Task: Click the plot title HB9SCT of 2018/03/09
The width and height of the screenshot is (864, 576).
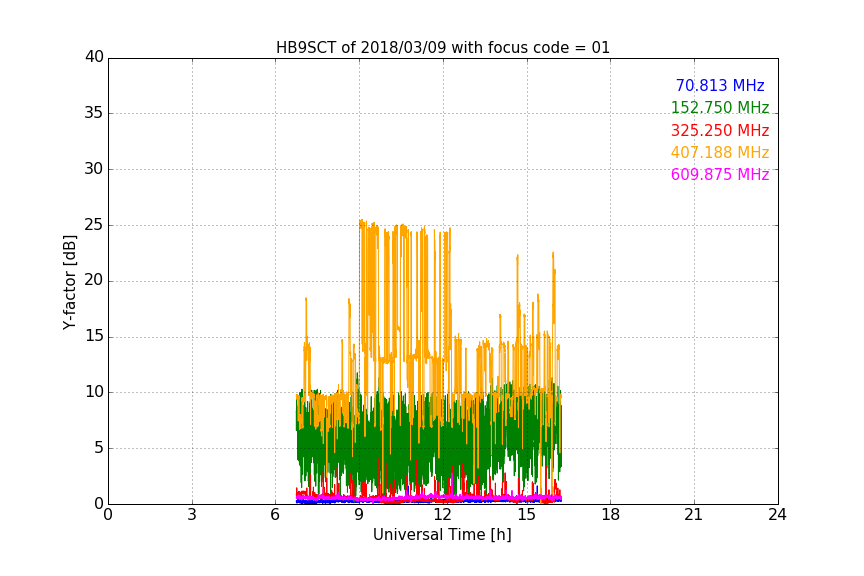Action: (443, 48)
